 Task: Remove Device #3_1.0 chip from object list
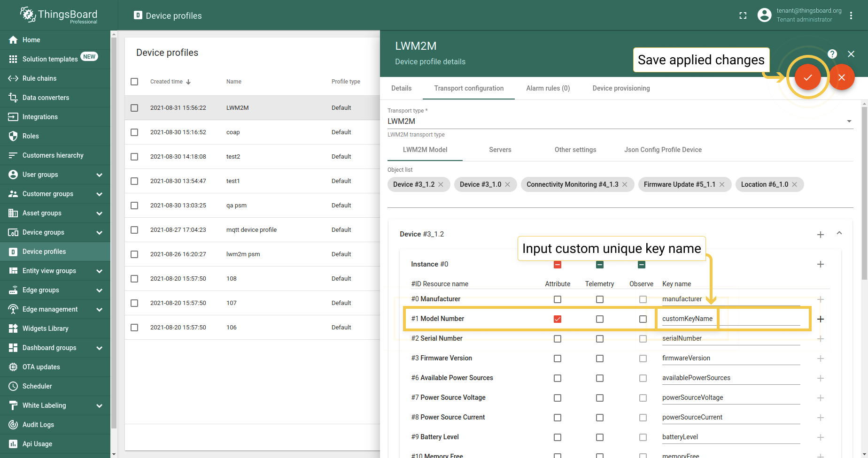[x=507, y=184]
